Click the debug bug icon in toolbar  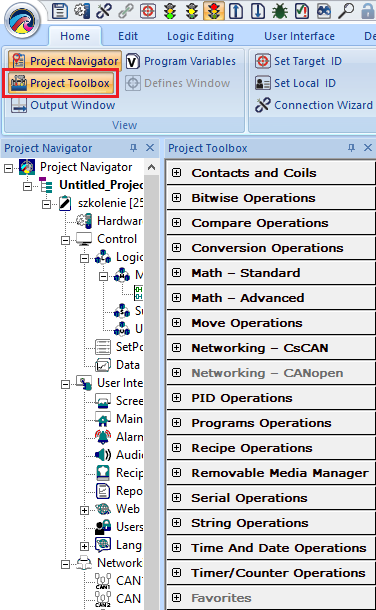pos(279,11)
